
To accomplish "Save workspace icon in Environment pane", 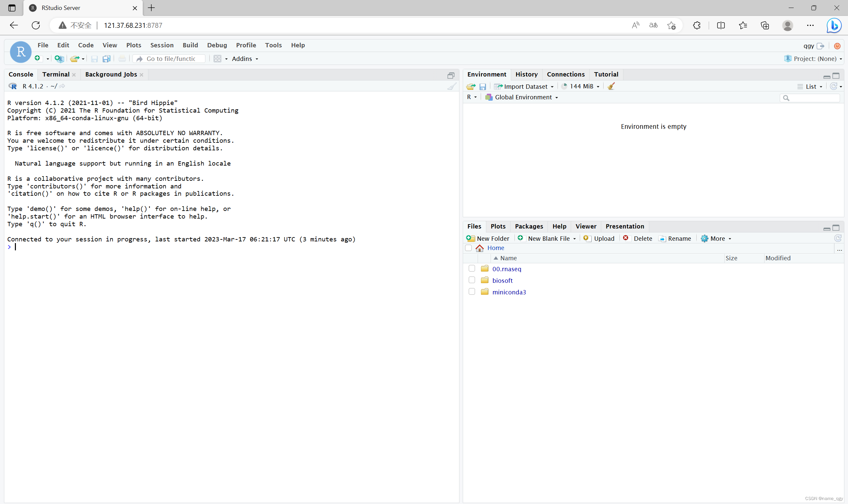I will click(x=483, y=87).
